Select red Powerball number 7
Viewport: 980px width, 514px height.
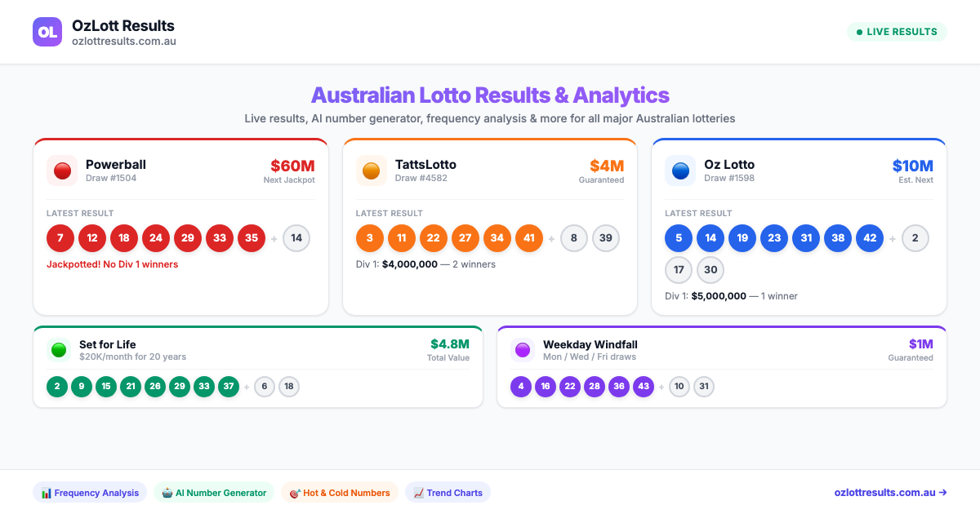pos(60,238)
